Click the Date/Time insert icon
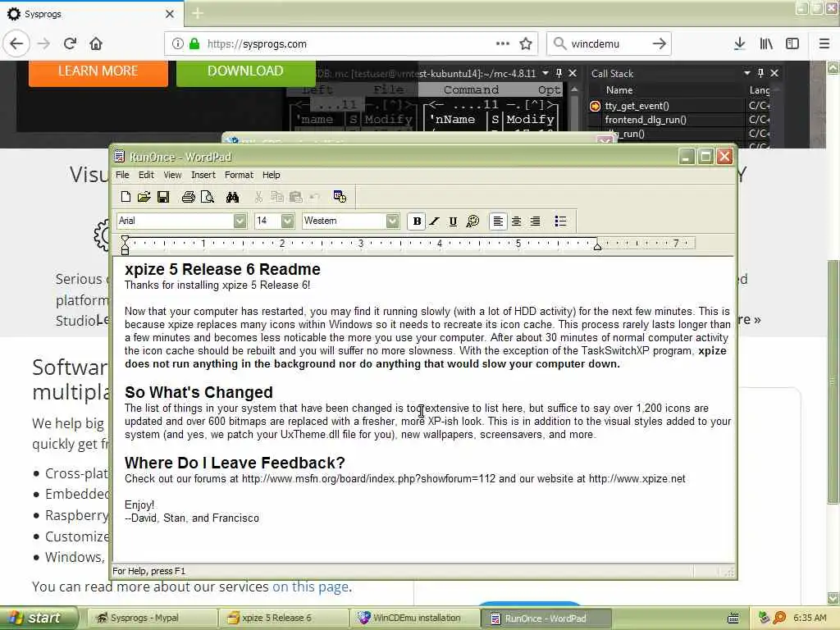The width and height of the screenshot is (840, 630). coord(340,197)
